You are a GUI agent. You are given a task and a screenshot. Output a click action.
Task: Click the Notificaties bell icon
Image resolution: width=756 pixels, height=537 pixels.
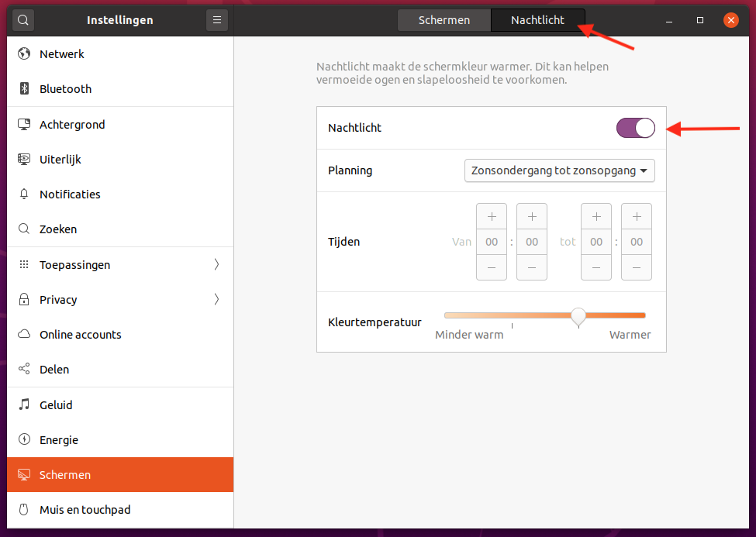click(x=24, y=194)
